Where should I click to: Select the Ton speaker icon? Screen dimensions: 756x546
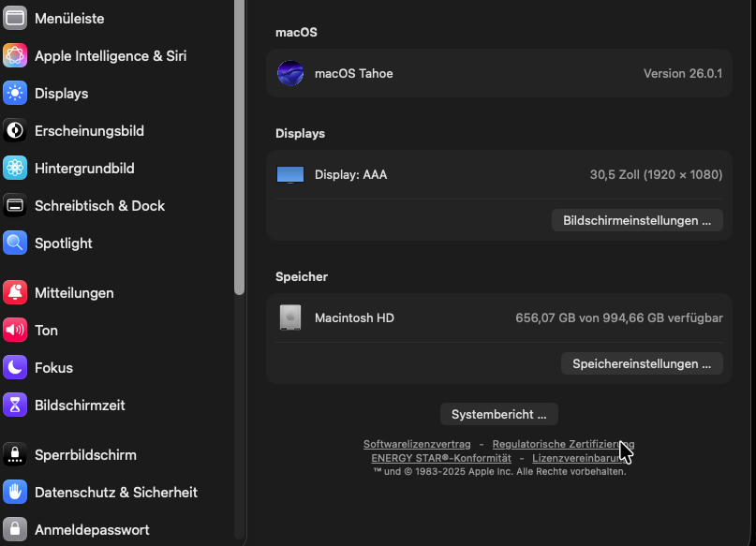point(15,331)
